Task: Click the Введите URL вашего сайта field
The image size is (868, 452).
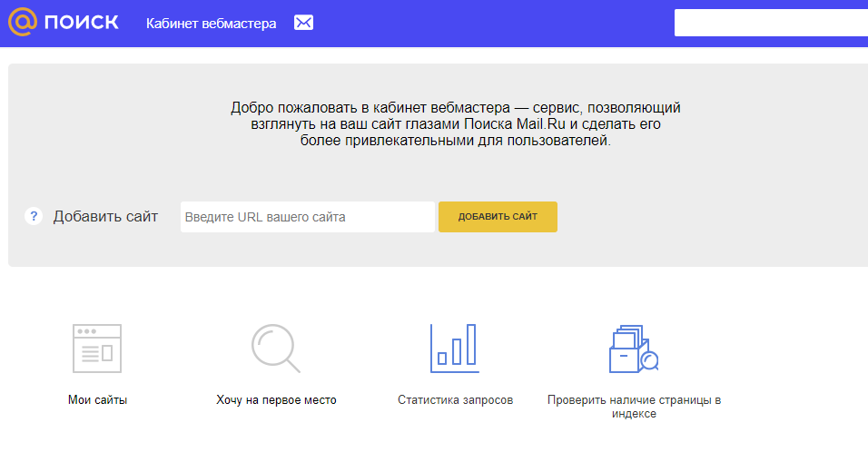Action: (307, 217)
